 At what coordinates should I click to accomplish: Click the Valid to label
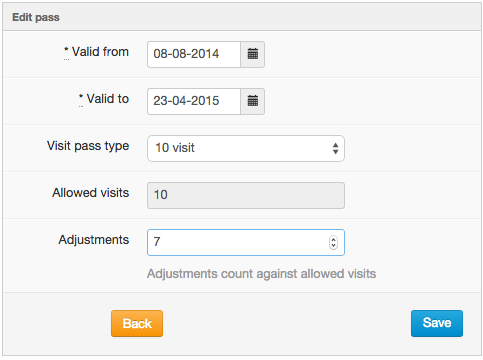108,99
